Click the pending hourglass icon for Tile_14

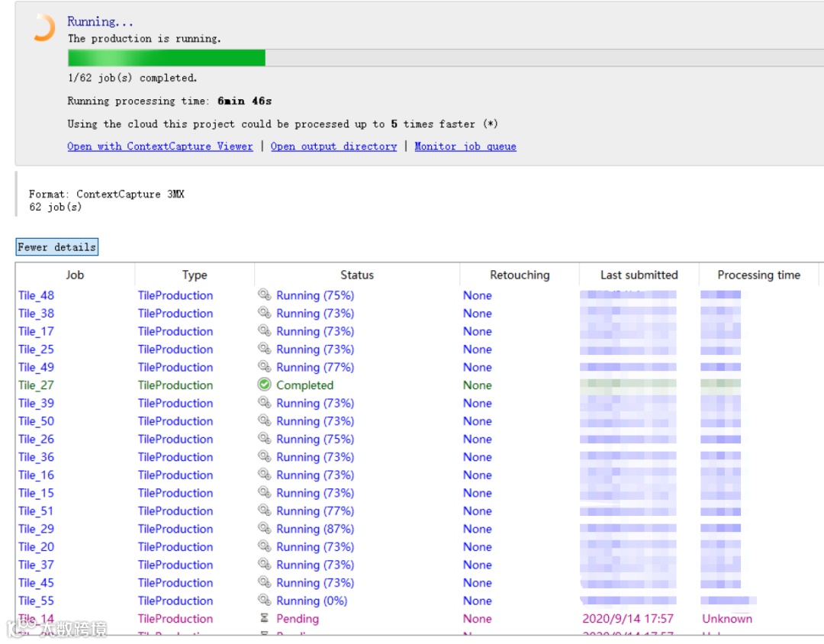click(x=264, y=618)
